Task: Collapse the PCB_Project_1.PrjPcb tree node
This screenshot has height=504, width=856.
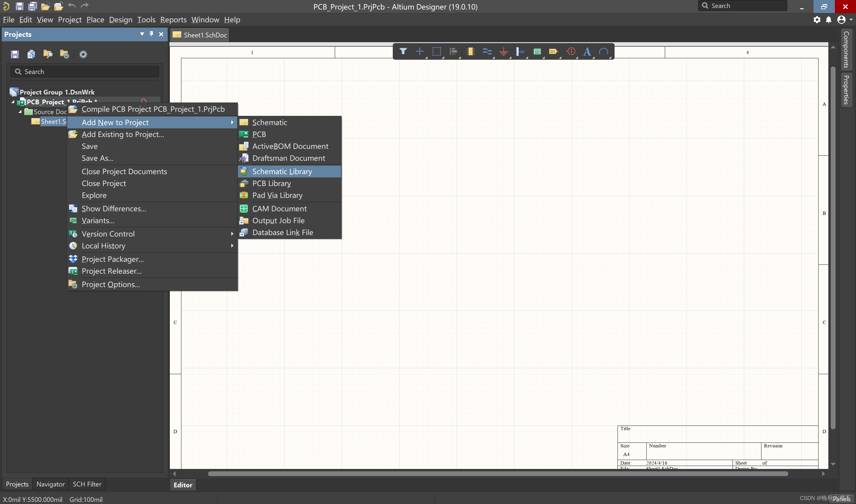Action: pyautogui.click(x=13, y=102)
